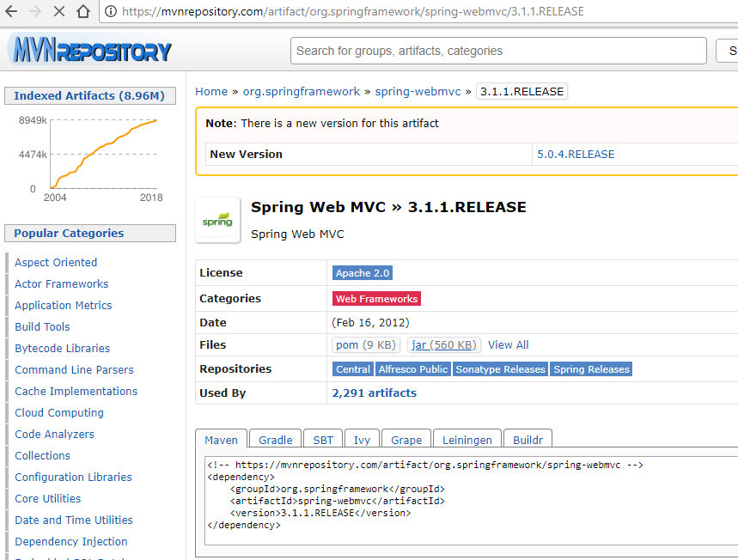
Task: Open the Bytecode Libraries category
Action: point(63,348)
